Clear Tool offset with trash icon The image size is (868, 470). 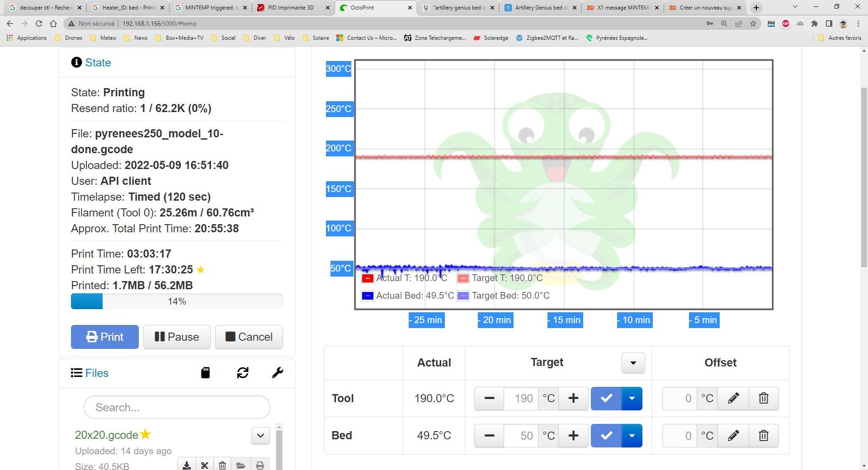tap(764, 398)
